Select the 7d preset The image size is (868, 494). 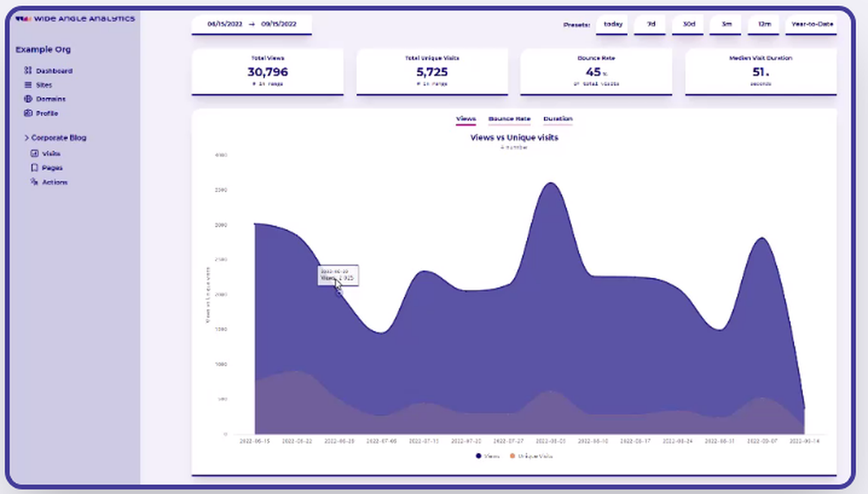651,24
